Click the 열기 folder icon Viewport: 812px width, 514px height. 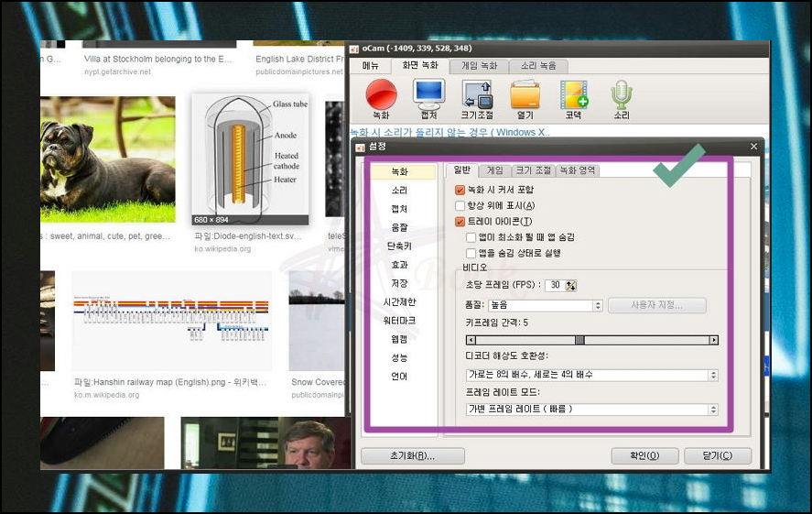click(525, 94)
